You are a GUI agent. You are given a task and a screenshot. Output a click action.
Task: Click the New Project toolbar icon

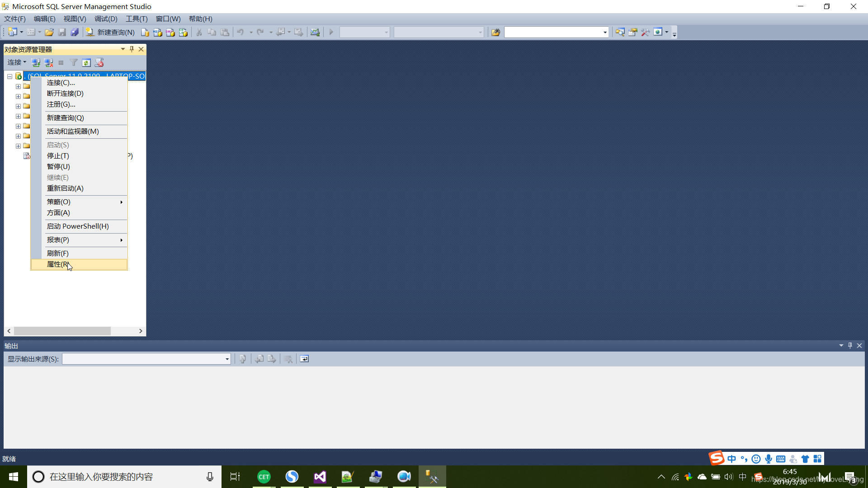pos(13,32)
